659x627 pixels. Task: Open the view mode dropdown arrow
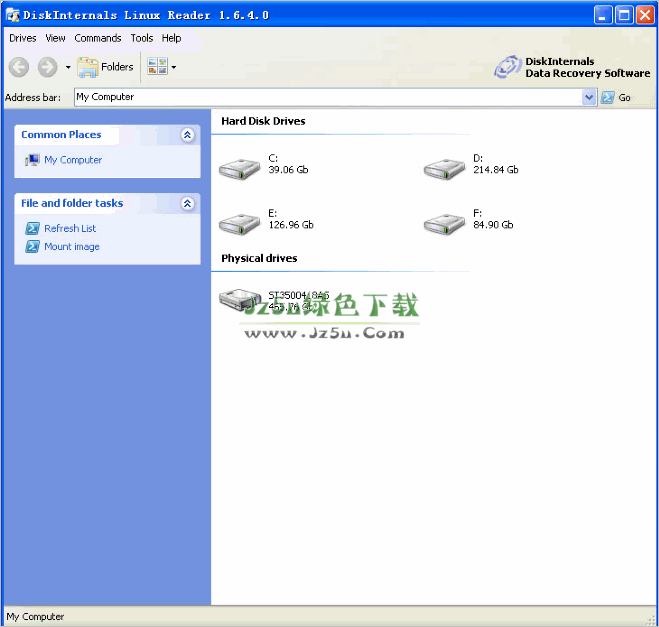174,67
